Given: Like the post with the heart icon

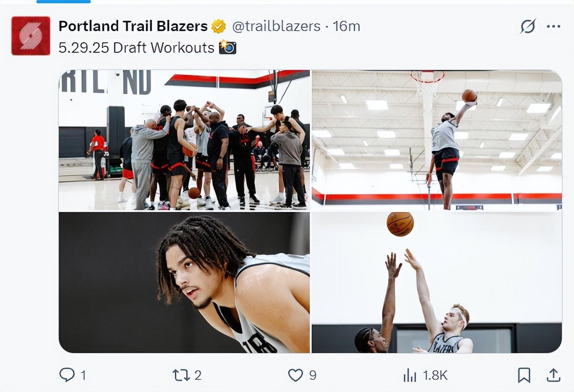Looking at the screenshot, I should point(296,375).
